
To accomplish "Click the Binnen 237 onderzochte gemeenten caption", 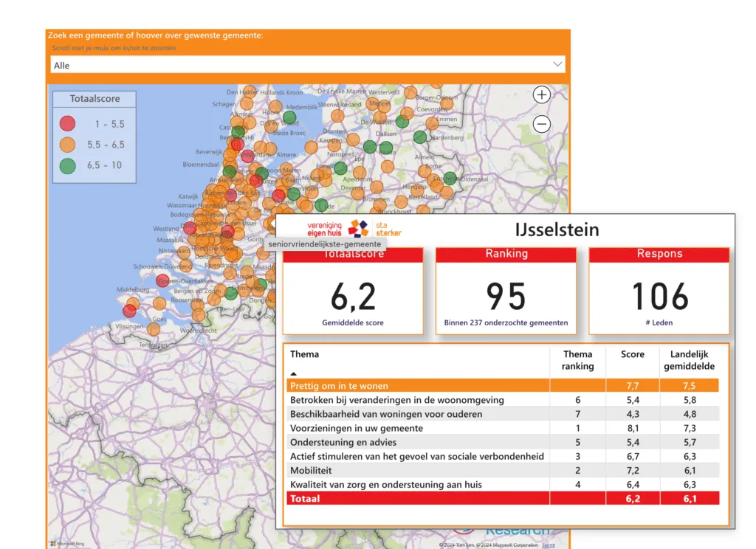I will [506, 322].
